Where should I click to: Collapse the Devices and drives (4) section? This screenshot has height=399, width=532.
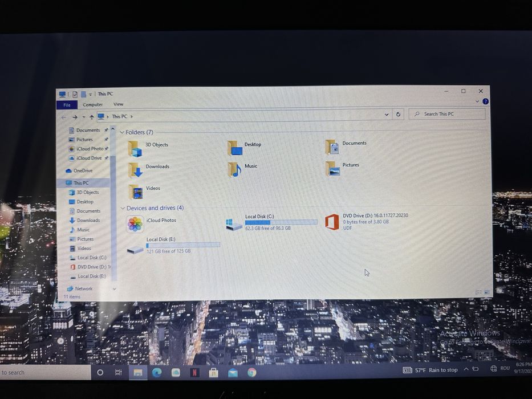tap(123, 208)
